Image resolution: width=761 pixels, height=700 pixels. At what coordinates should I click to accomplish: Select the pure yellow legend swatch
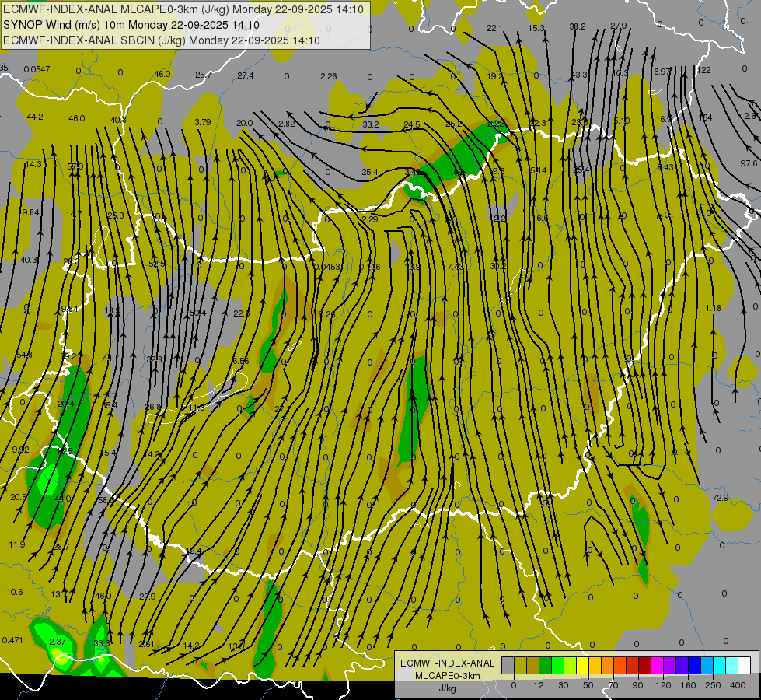[x=582, y=665]
